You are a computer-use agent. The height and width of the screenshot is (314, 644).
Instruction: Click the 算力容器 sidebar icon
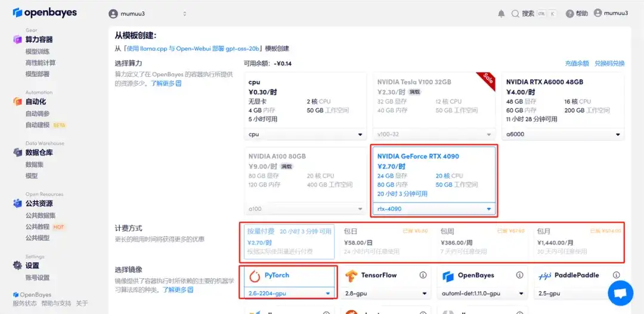pos(17,39)
